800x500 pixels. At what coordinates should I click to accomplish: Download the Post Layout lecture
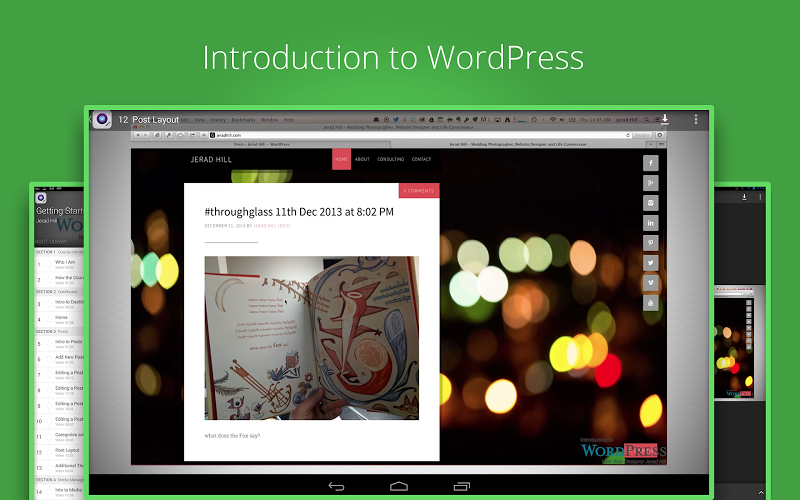click(x=665, y=119)
